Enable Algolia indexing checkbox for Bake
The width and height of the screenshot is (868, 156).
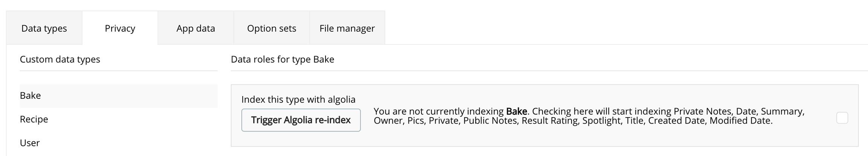tap(842, 118)
